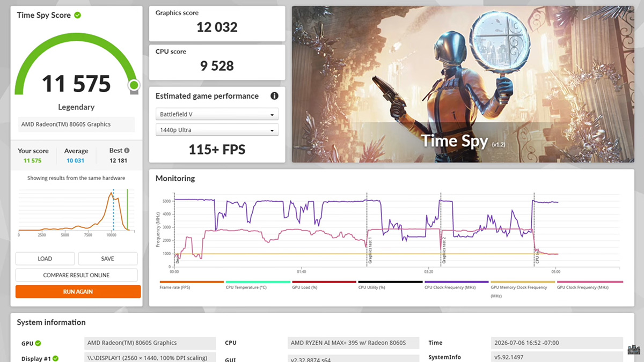Expand the 1440p Ultra resolution dropdown
The image size is (644, 362).
point(217,130)
